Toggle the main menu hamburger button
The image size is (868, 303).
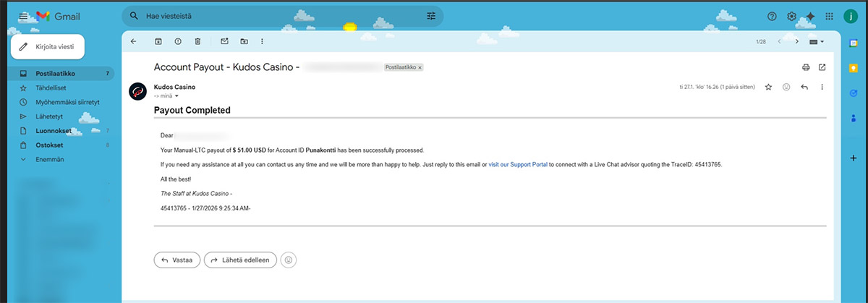(23, 16)
